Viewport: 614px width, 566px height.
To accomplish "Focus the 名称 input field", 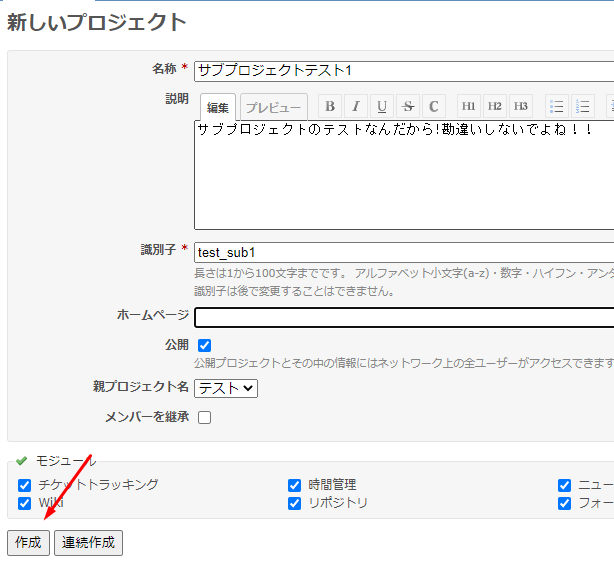I will (404, 71).
